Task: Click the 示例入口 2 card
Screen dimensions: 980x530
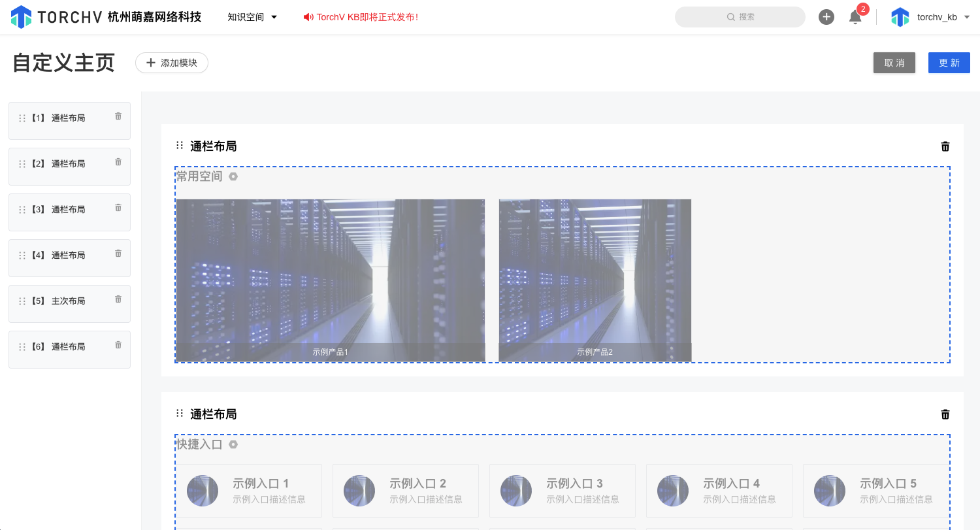Action: (x=406, y=491)
